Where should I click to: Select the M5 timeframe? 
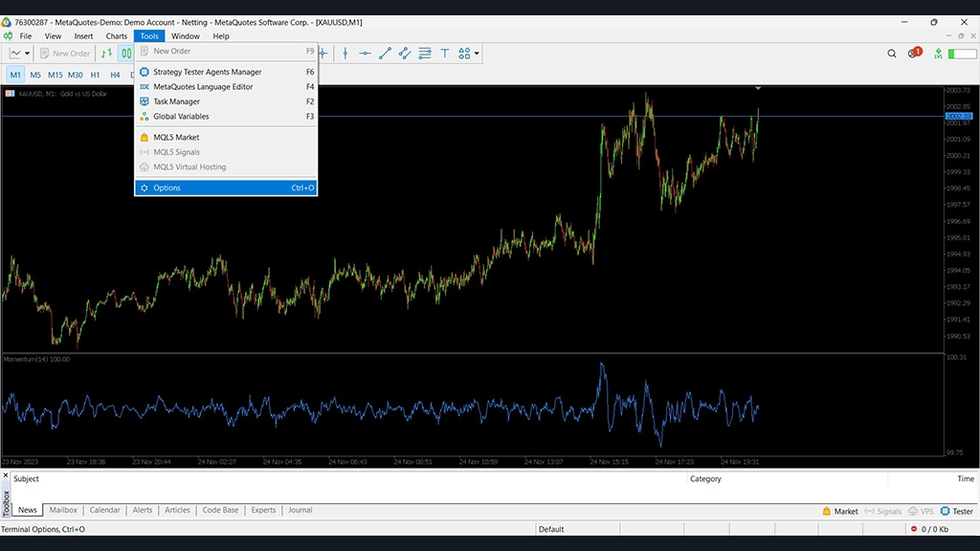click(35, 75)
